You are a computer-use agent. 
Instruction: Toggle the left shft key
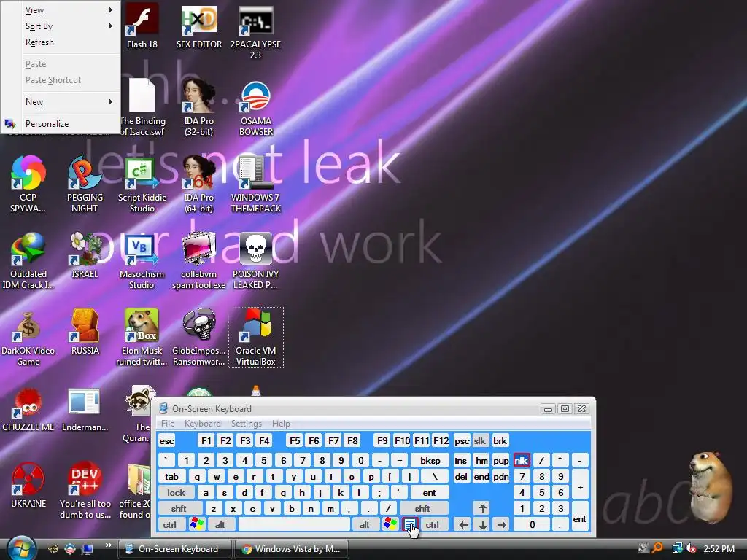(x=179, y=509)
